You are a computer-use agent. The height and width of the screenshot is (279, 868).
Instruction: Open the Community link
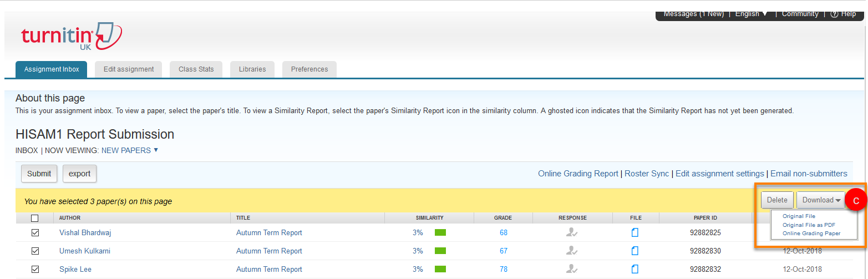point(800,14)
